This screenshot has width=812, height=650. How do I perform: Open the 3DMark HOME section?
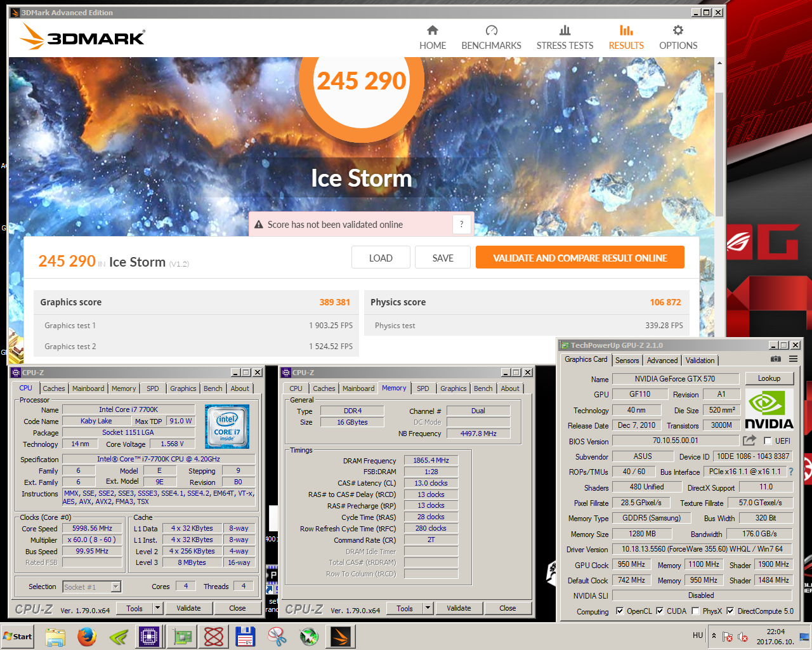(x=433, y=37)
